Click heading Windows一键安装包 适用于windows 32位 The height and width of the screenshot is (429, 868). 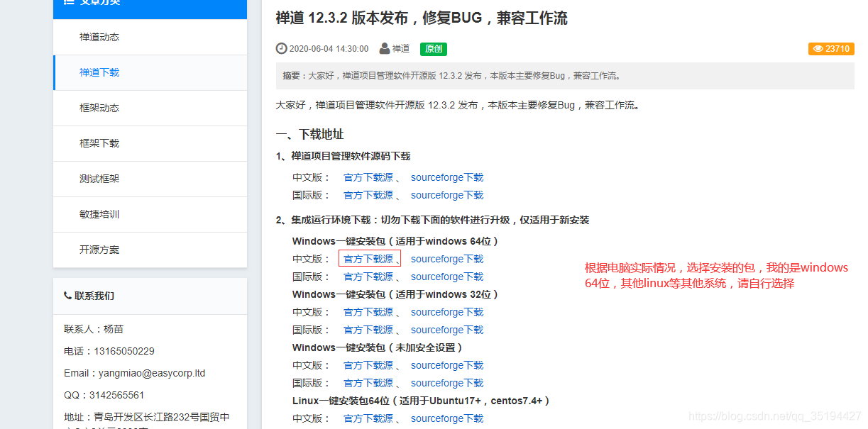coord(395,294)
